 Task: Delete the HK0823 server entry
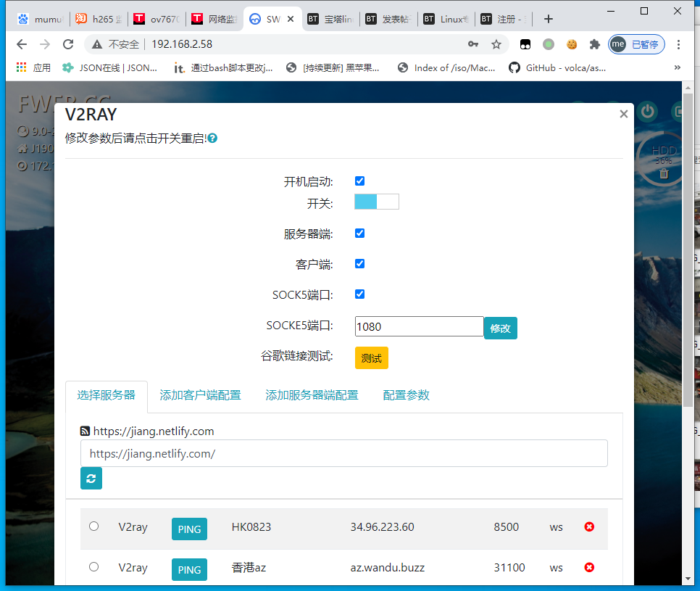tap(589, 527)
